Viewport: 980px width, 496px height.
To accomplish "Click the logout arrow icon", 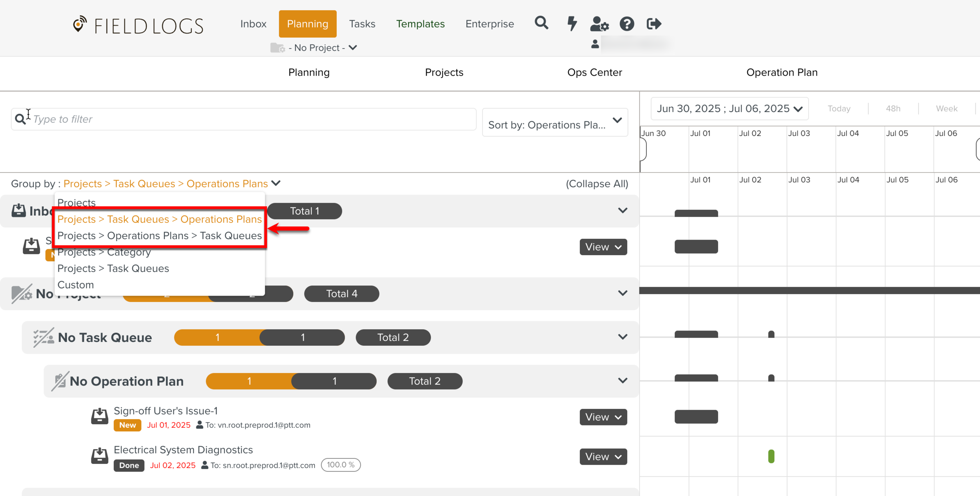I will click(x=654, y=24).
